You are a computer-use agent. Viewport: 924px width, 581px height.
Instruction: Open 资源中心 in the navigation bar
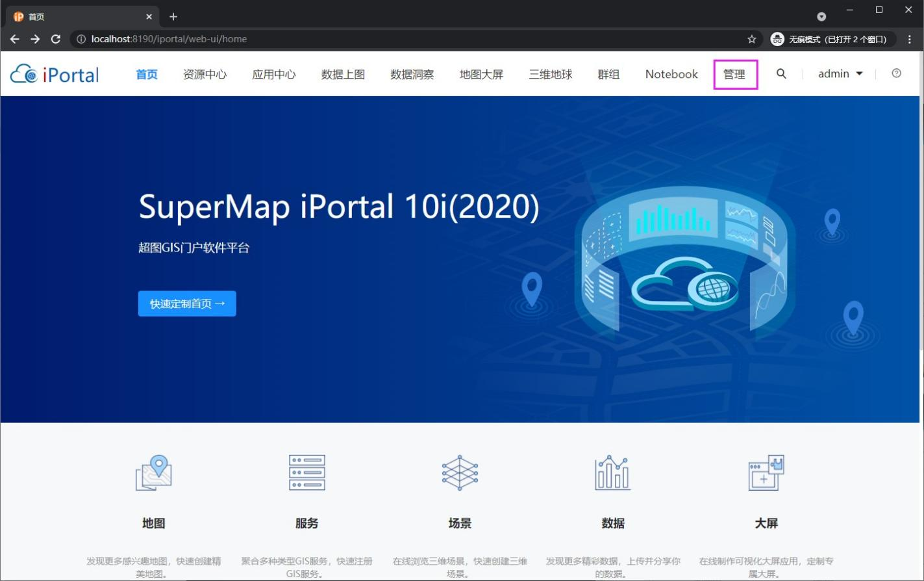point(205,74)
